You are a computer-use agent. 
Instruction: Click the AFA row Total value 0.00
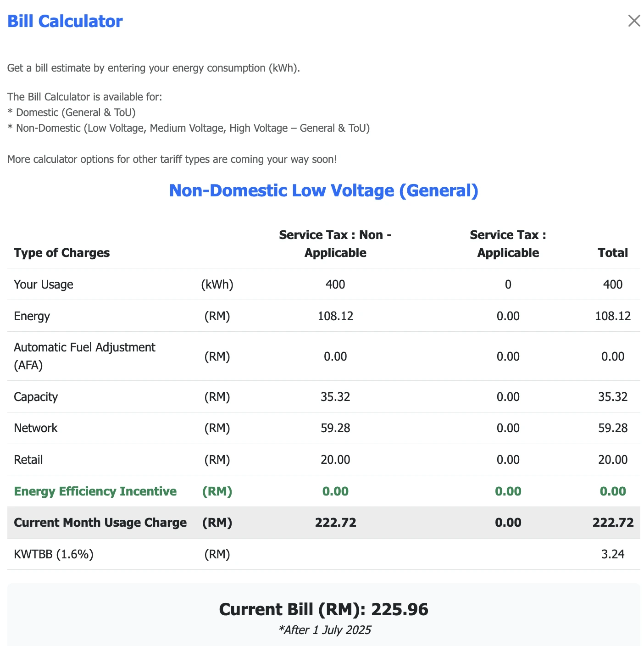(x=613, y=356)
